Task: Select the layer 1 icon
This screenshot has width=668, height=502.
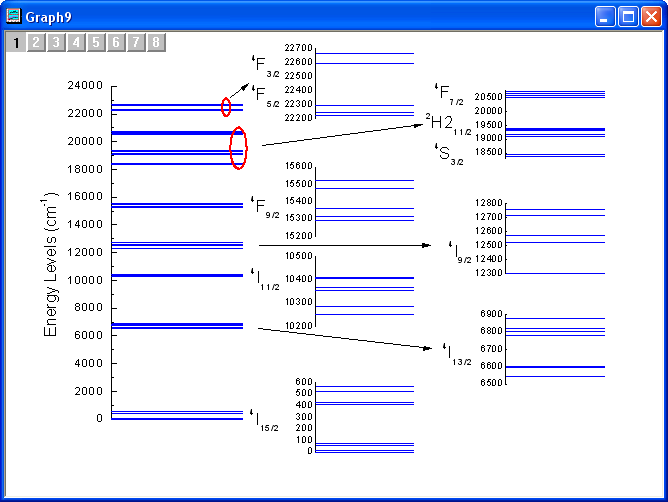Action: coord(16,42)
